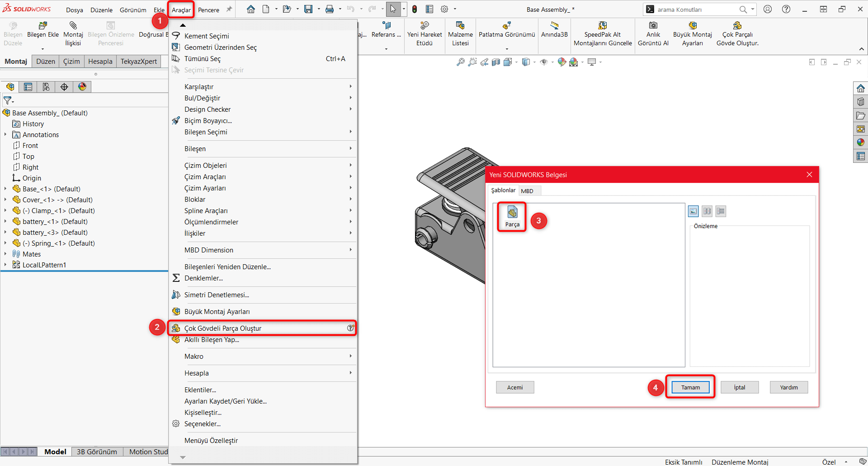This screenshot has width=868, height=466.
Task: Click SpeedPak Alt Montajlarını Güncelle
Action: coord(603,34)
